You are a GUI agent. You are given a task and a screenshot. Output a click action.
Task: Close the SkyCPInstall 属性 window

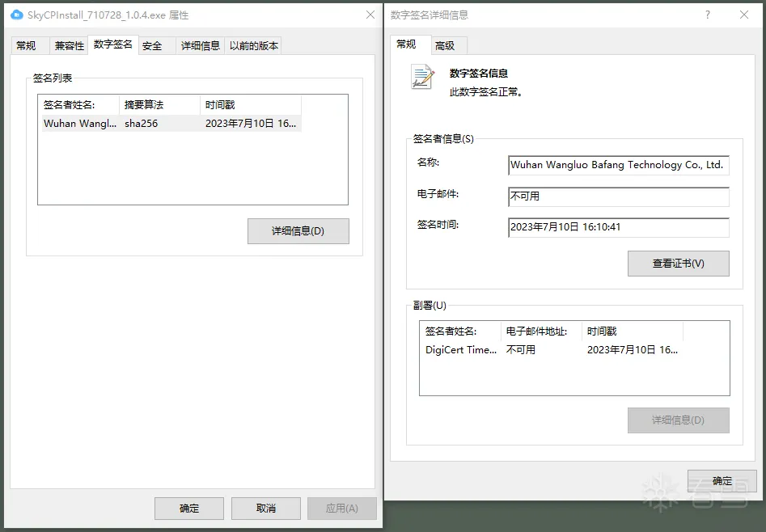point(370,15)
